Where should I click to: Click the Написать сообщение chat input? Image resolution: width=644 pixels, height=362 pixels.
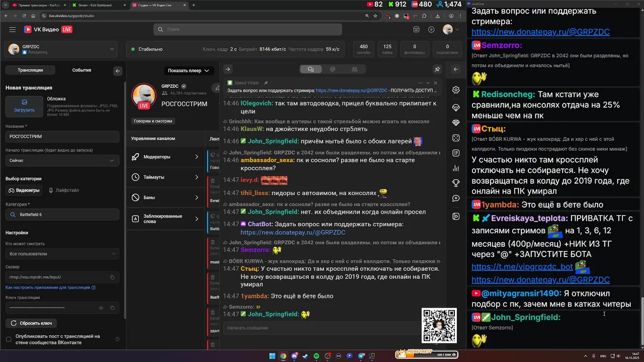point(322,328)
